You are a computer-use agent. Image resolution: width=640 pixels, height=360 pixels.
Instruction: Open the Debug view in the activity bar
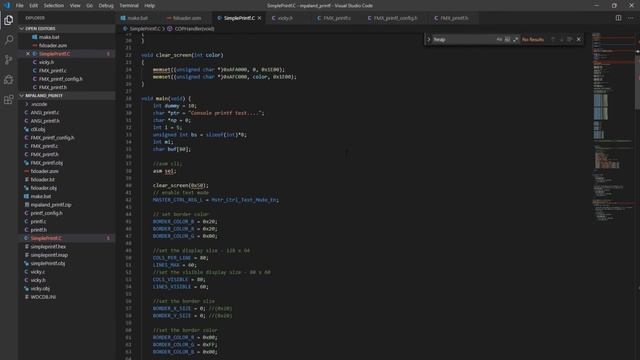pyautogui.click(x=9, y=80)
